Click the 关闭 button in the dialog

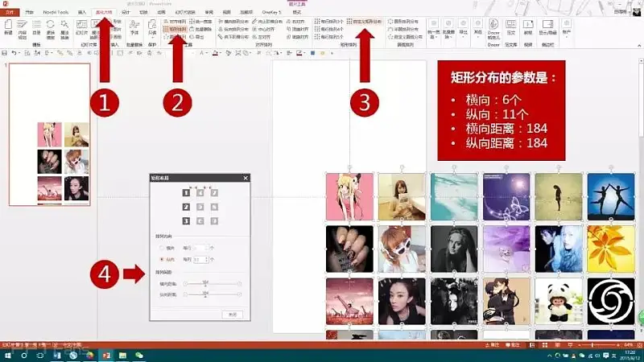[x=233, y=315]
